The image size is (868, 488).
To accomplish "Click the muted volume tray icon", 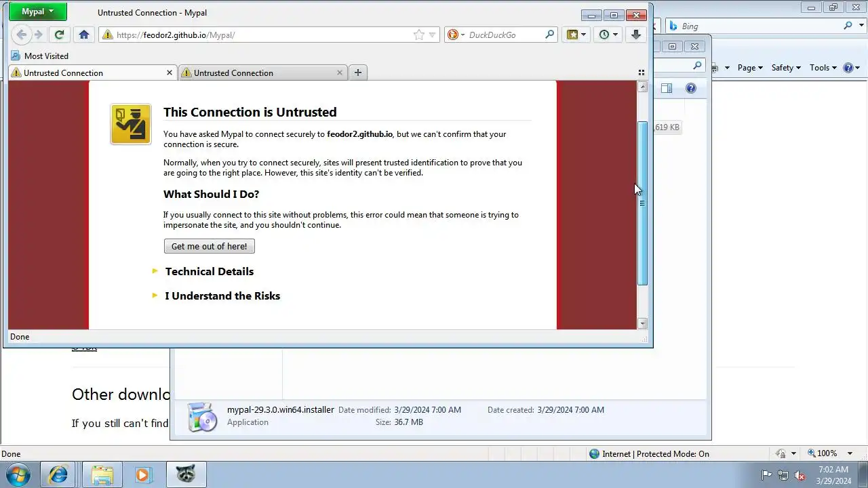I will coord(800,475).
